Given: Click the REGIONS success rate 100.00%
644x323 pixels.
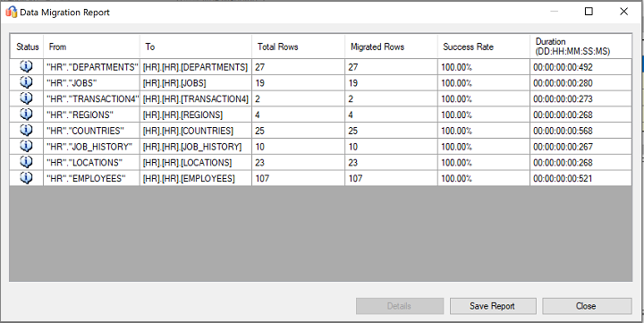Looking at the screenshot, I should coord(484,115).
